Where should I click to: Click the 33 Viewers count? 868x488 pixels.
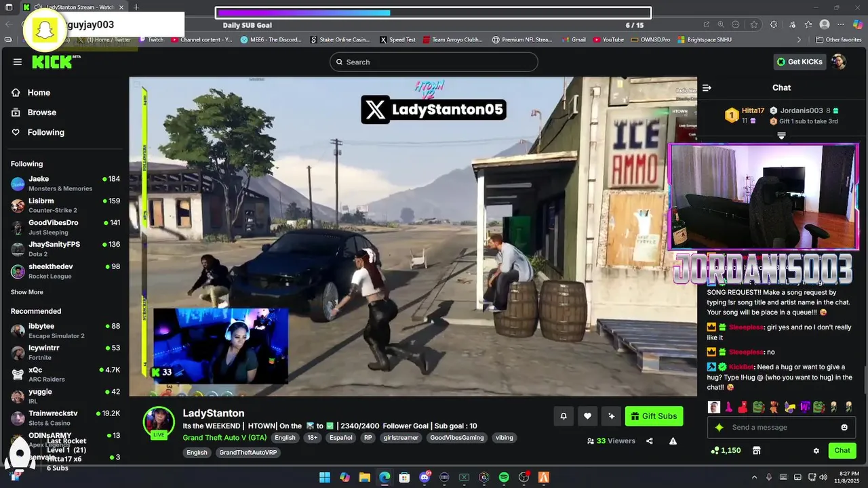611,441
